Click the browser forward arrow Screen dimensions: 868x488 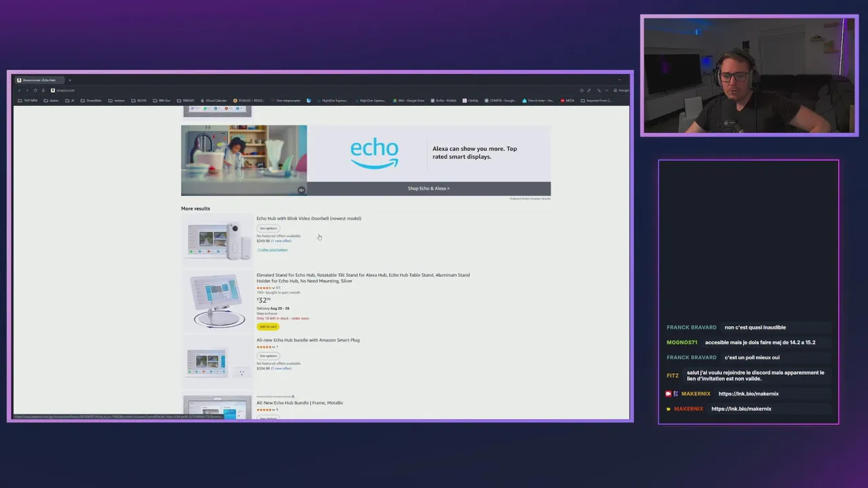(x=27, y=90)
